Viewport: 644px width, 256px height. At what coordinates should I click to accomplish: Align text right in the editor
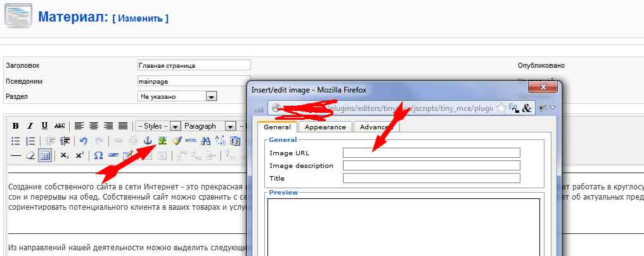click(x=108, y=126)
